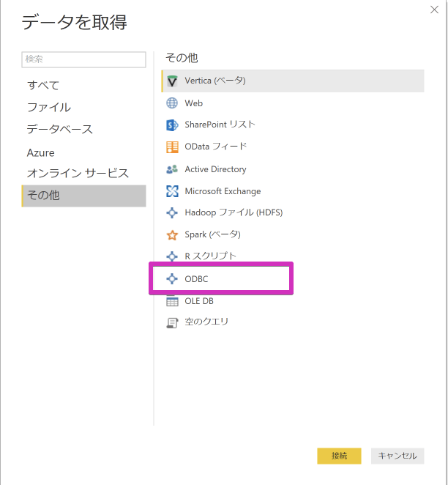Click the Web globe icon
The height and width of the screenshot is (485, 448).
coord(172,103)
